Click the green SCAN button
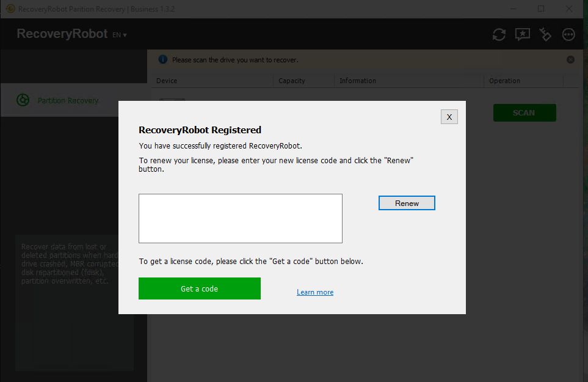 tap(524, 112)
